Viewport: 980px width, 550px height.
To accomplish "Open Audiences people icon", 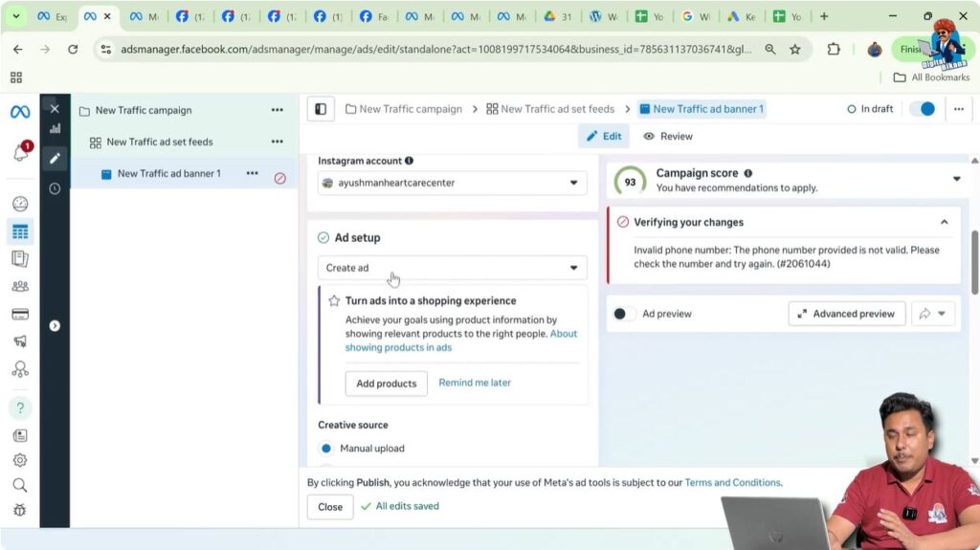I will 20,286.
